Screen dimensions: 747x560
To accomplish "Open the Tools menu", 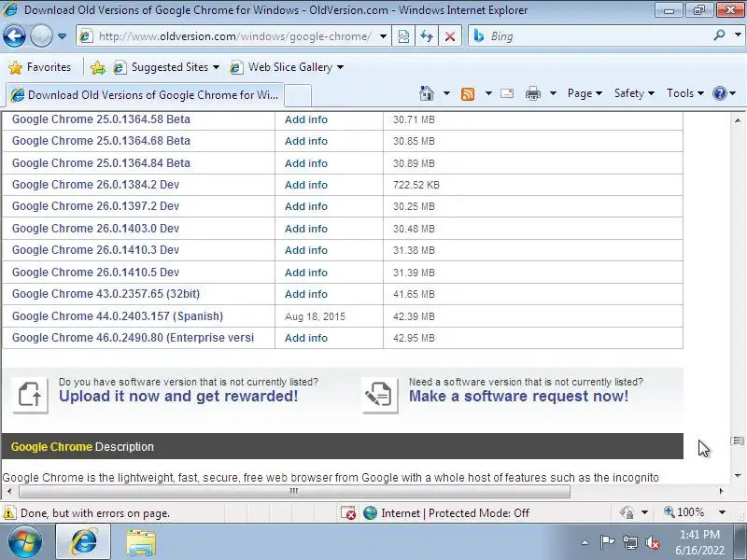I will tap(685, 93).
